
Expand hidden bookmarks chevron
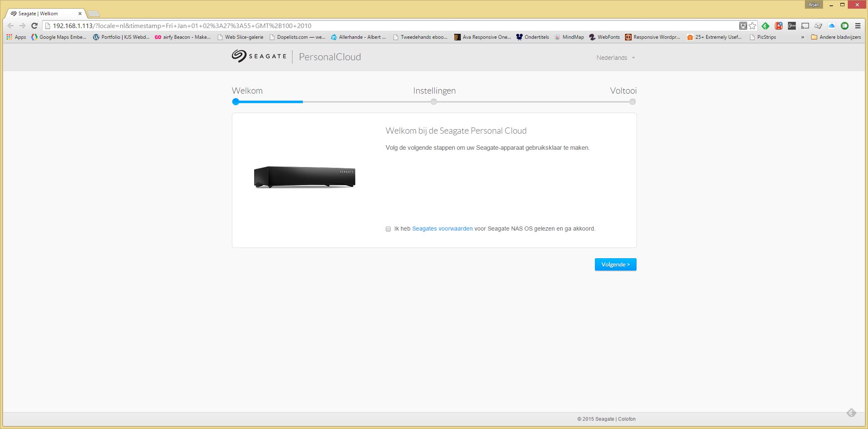pos(802,37)
